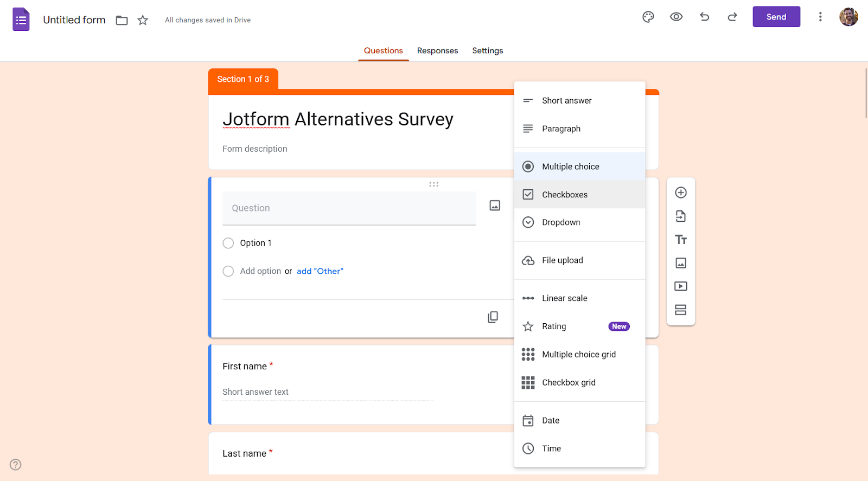Open the Settings tab
868x481 pixels.
487,50
